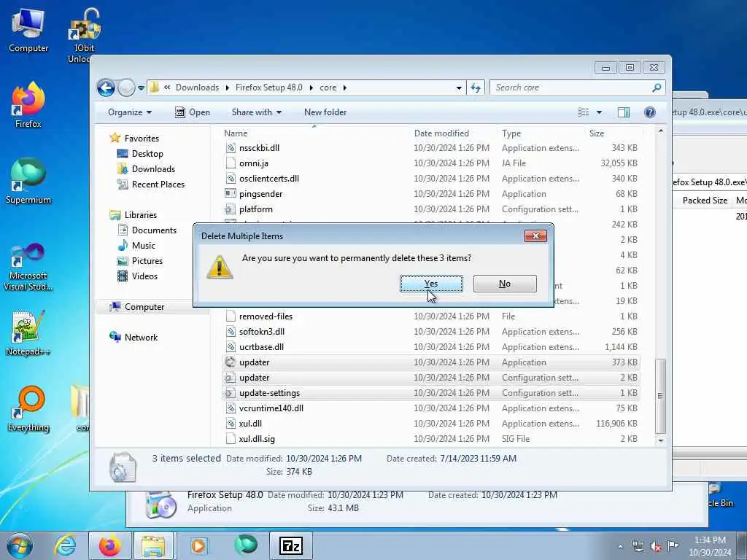This screenshot has height=560, width=747.
Task: Open the Firefox desktop shortcut
Action: coord(28,106)
